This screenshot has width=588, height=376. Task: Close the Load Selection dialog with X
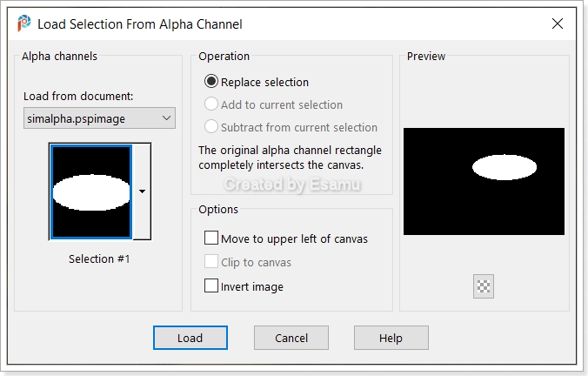558,23
